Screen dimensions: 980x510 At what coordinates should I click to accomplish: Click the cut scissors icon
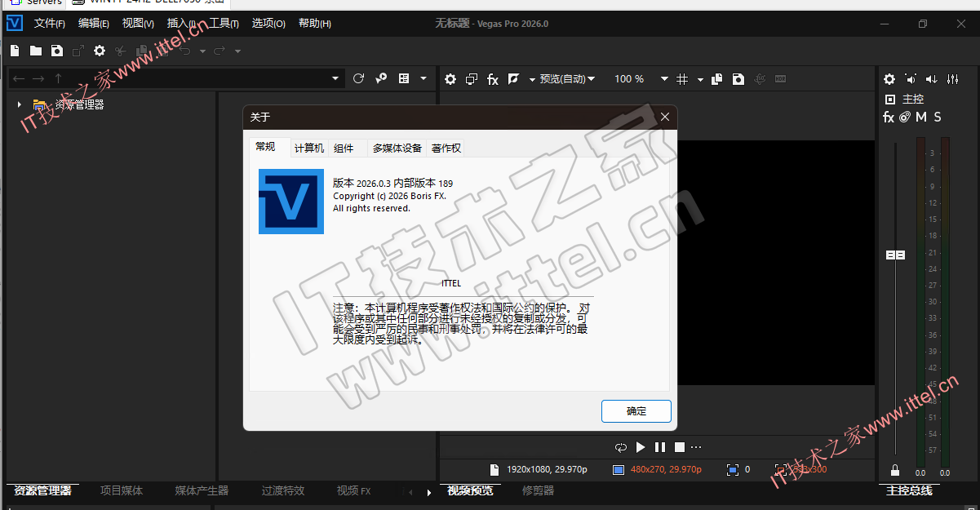click(121, 51)
